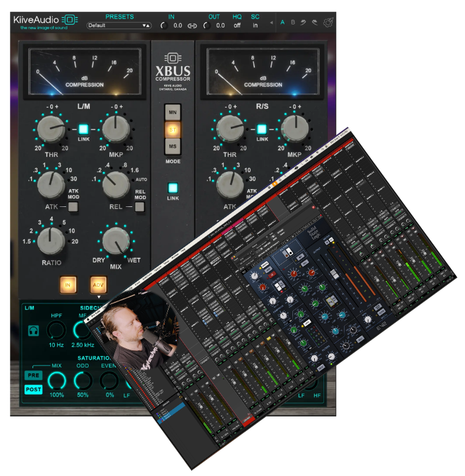Toggle the L/M THR-MKP link button
465x476 pixels.
[x=83, y=129]
